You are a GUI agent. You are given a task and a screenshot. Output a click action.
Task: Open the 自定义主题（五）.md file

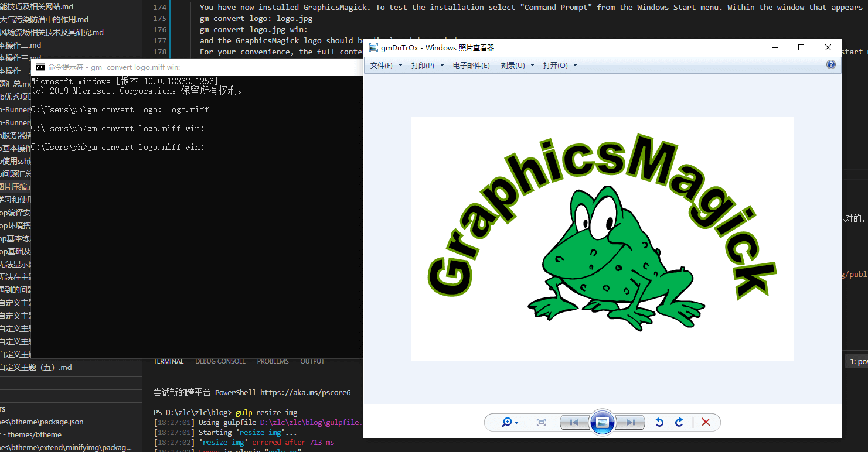[x=35, y=367]
